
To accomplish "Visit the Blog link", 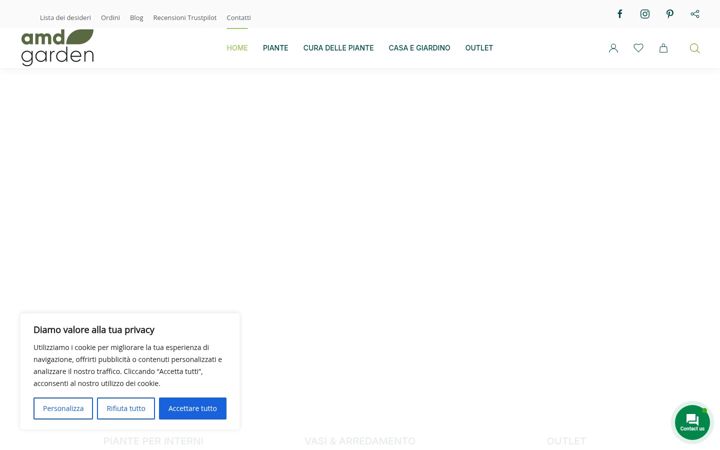I will (136, 17).
